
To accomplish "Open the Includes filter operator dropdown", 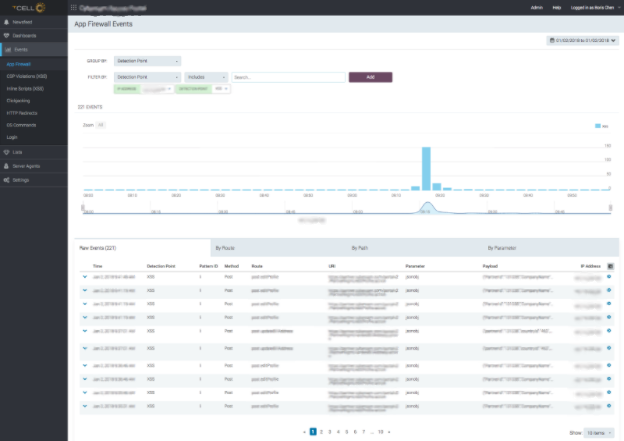I will tap(206, 76).
